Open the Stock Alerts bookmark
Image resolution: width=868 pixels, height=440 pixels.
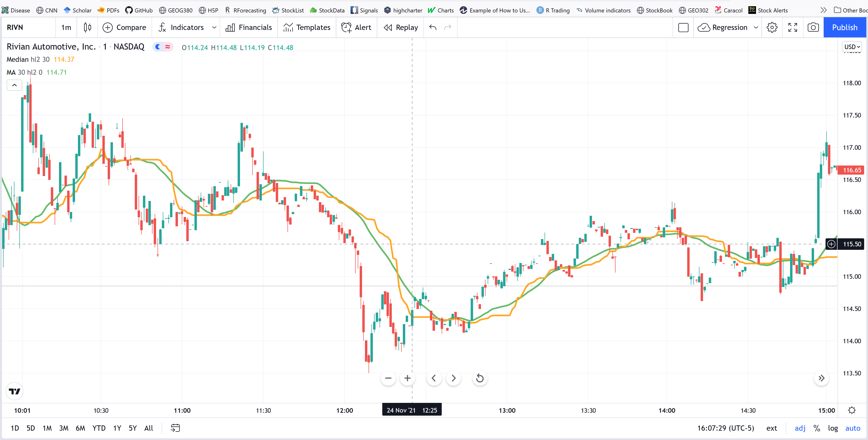click(768, 10)
